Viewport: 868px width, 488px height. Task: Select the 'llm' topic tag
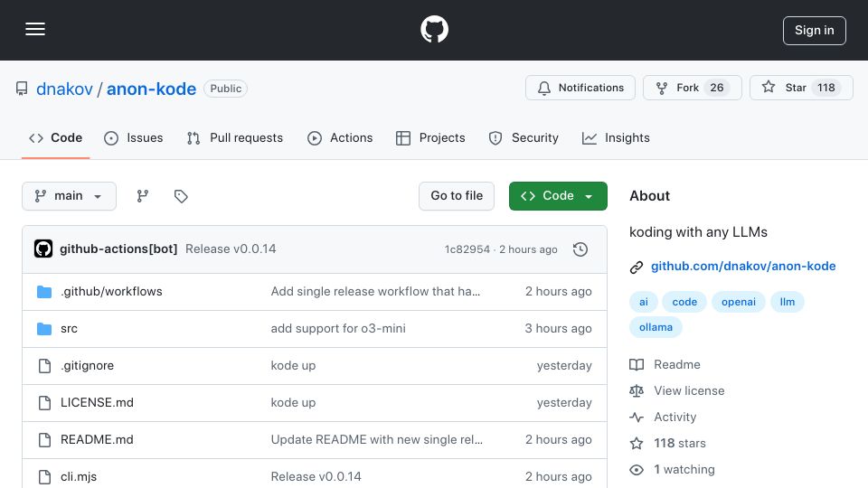point(787,302)
